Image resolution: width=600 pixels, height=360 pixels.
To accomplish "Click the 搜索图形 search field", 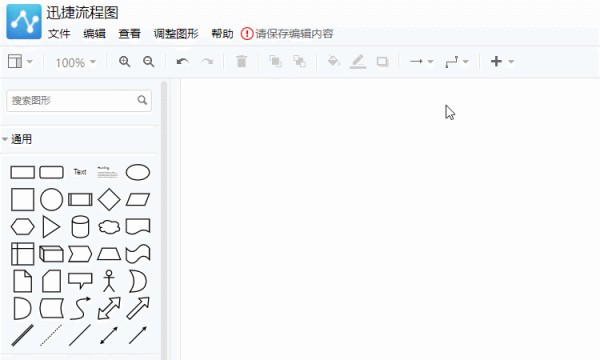I will (x=79, y=101).
